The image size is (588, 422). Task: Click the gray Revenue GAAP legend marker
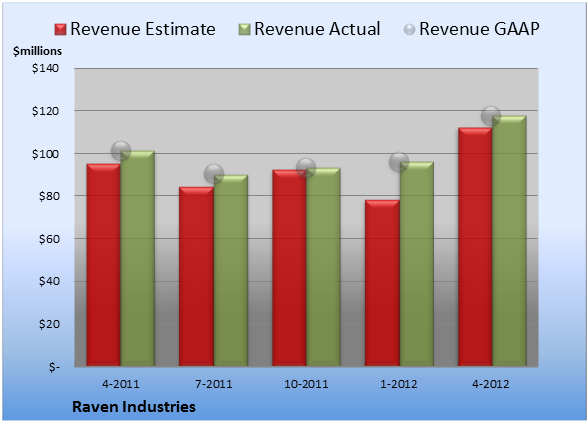[x=410, y=30]
